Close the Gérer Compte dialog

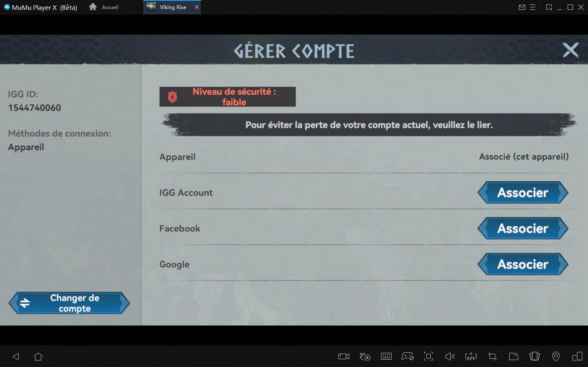click(570, 50)
